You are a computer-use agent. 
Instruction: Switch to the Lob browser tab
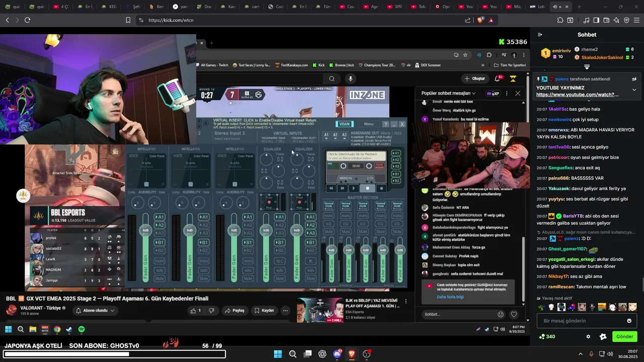pos(538,7)
